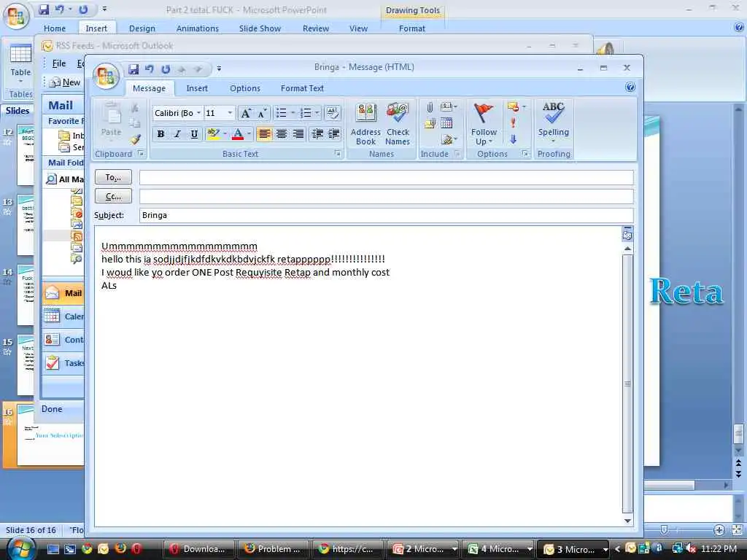Grow the font size with the large A icon

tap(246, 113)
